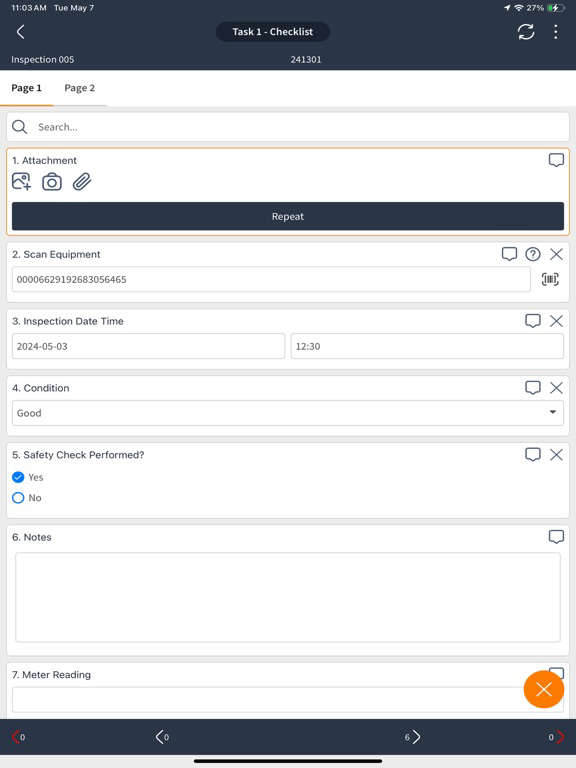Launch the barcode scanner
The width and height of the screenshot is (576, 768).
[550, 279]
